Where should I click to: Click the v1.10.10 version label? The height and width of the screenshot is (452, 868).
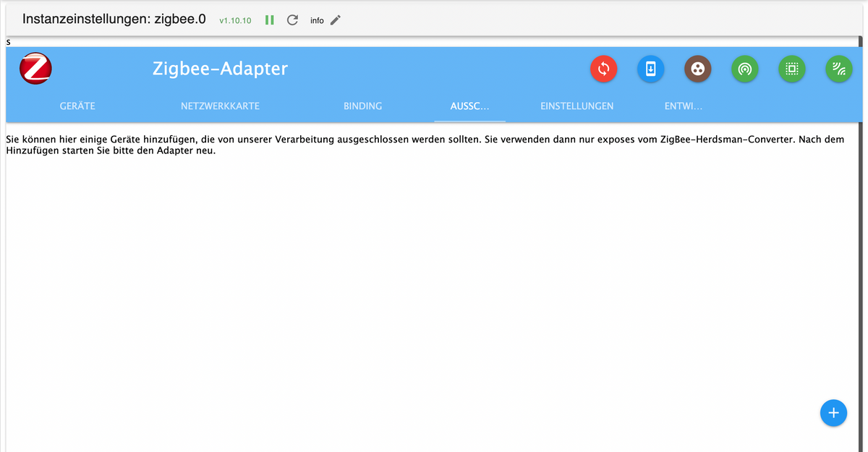coord(235,20)
